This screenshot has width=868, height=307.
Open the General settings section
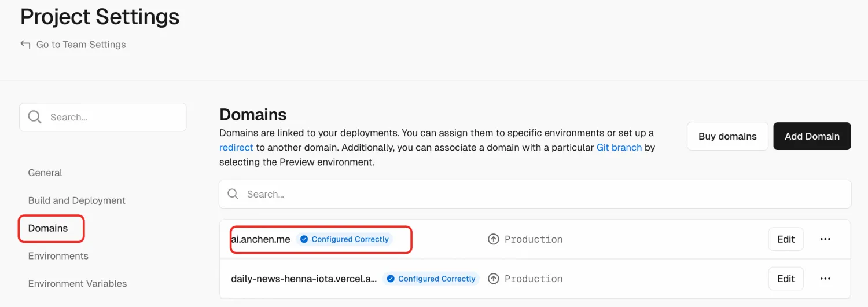point(45,173)
